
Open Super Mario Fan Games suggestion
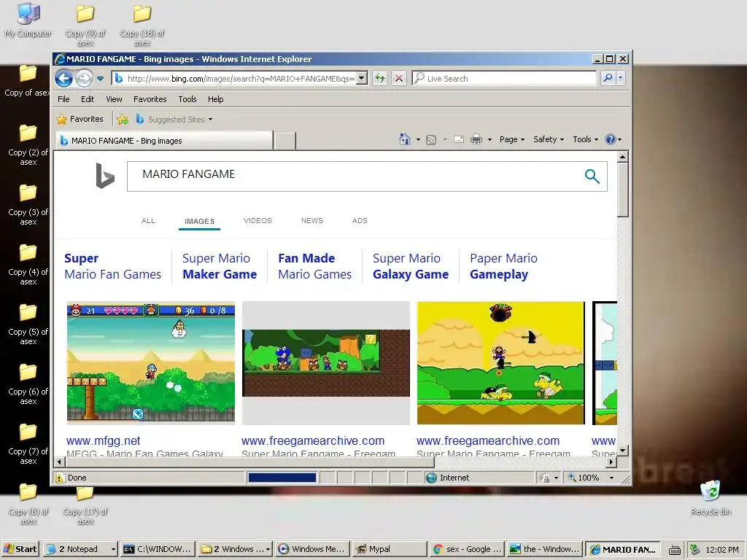pos(113,266)
